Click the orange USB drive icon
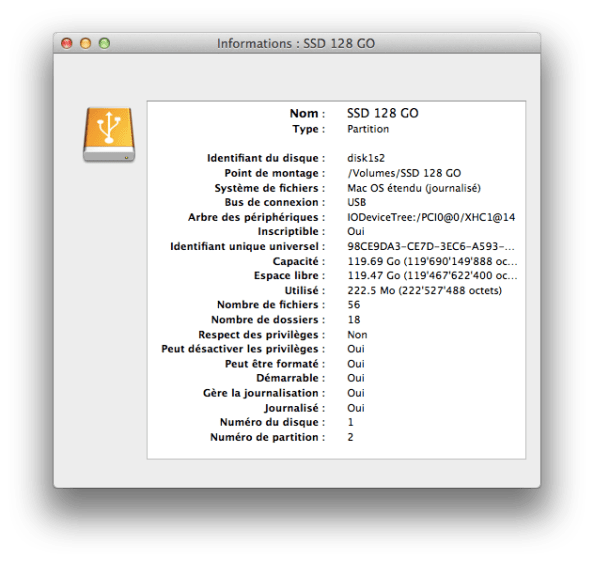This screenshot has width=594, height=562. pos(109,135)
